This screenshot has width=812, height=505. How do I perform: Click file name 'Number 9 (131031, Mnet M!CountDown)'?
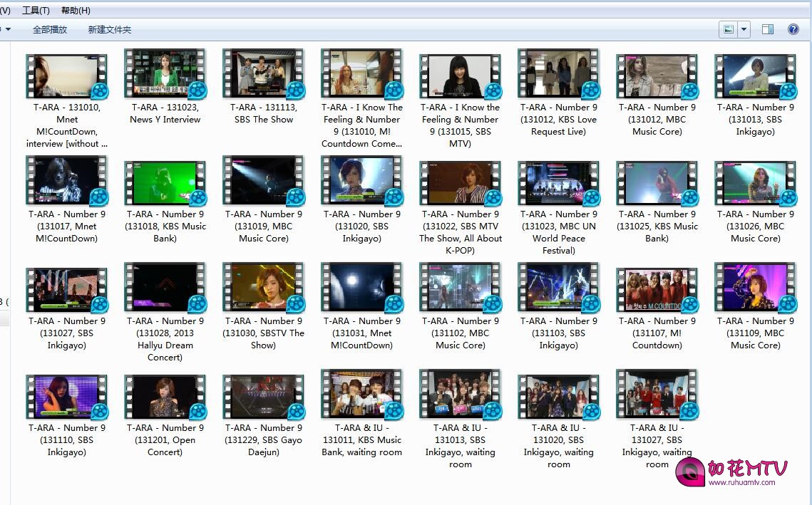(362, 333)
